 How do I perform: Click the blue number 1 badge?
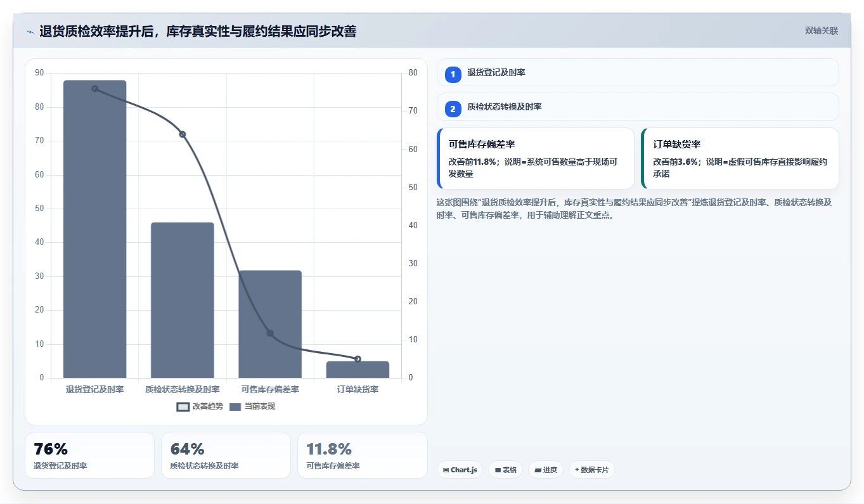tap(453, 75)
